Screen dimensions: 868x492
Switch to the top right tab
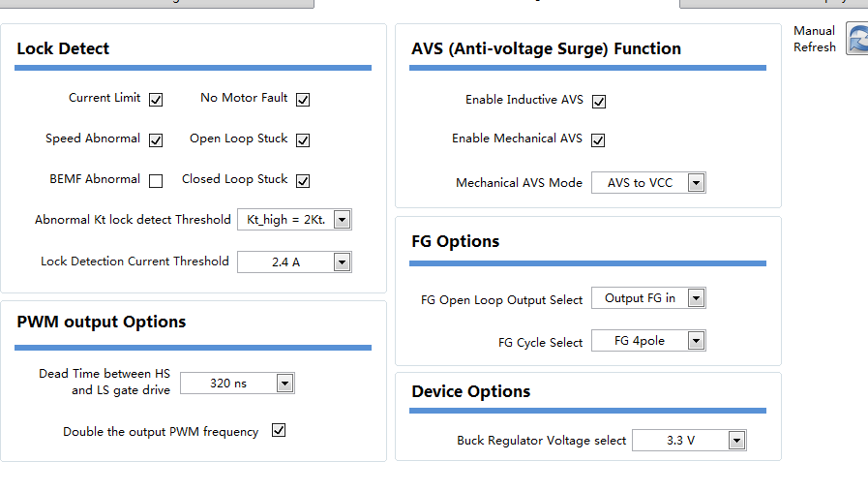point(772,3)
